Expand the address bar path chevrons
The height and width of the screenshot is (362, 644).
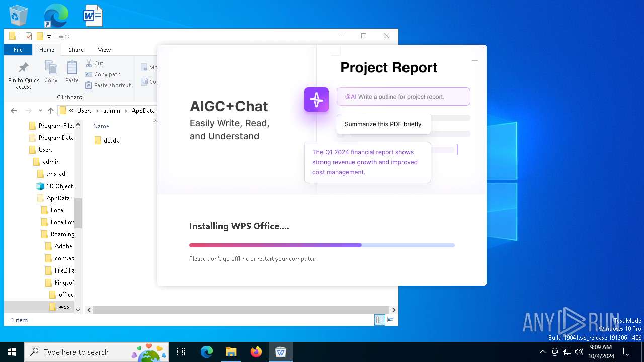click(71, 111)
